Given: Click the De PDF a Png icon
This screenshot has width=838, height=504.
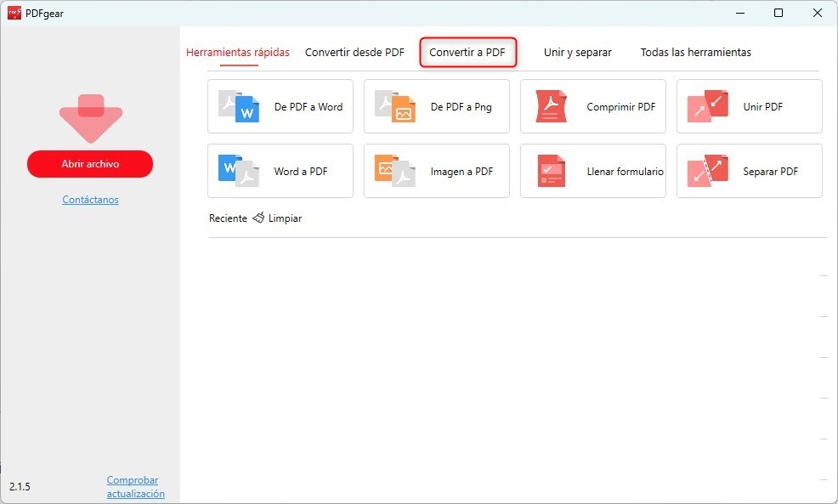Looking at the screenshot, I should pos(395,106).
